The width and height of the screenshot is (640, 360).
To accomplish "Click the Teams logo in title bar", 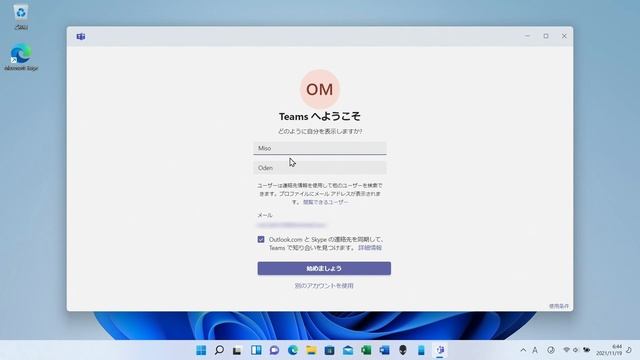I will (x=81, y=36).
